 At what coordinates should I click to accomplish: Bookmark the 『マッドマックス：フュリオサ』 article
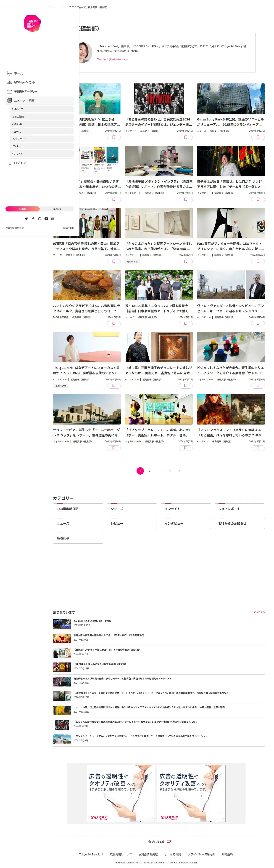pyautogui.click(x=258, y=448)
